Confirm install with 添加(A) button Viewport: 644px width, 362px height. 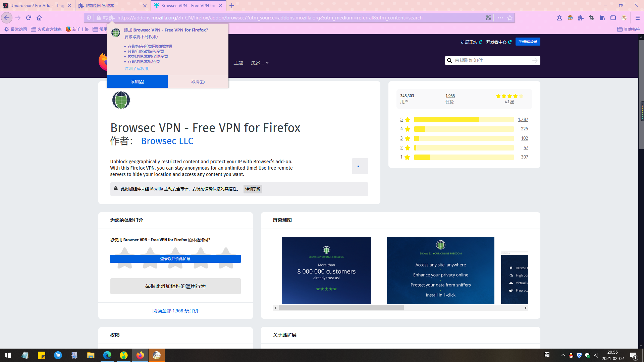(x=137, y=81)
